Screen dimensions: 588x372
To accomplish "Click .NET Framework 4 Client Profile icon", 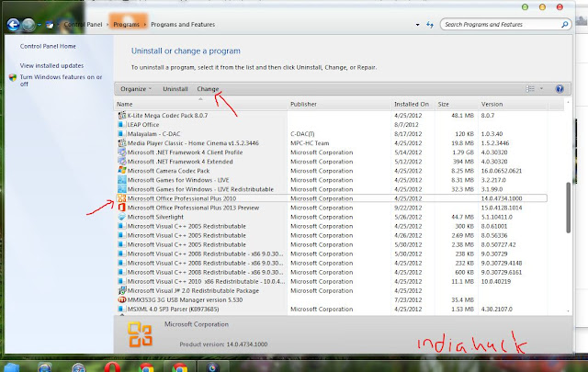I will tap(122, 152).
